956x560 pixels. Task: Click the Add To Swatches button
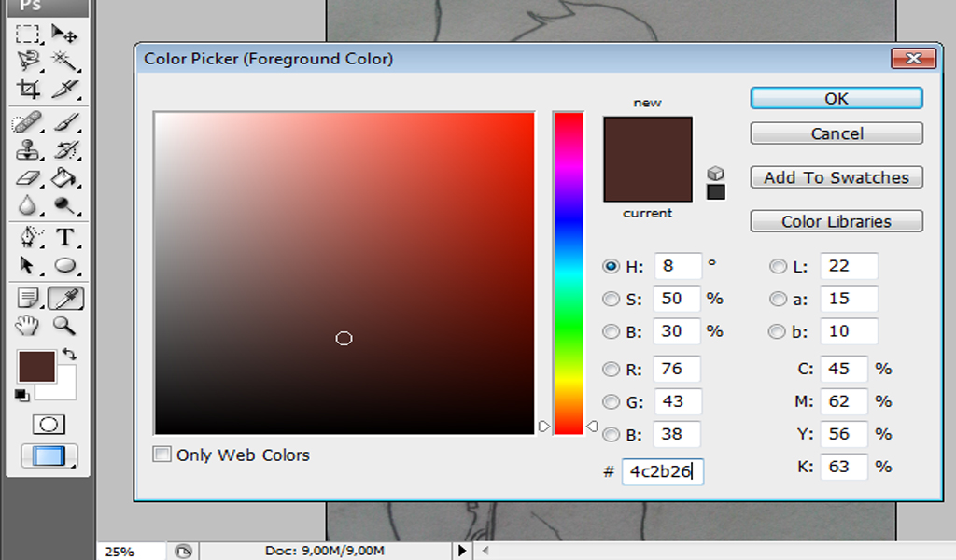[x=836, y=177]
